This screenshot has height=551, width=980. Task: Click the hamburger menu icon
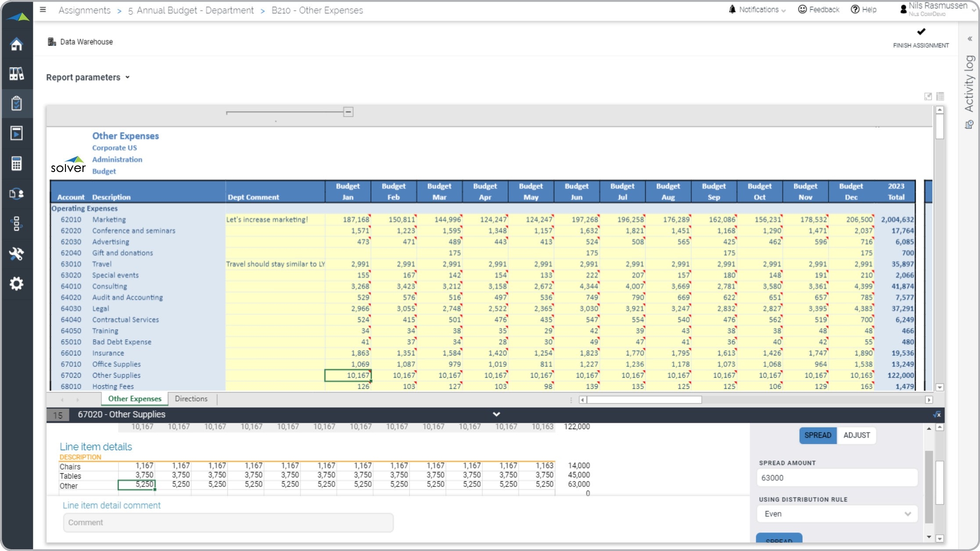[43, 9]
